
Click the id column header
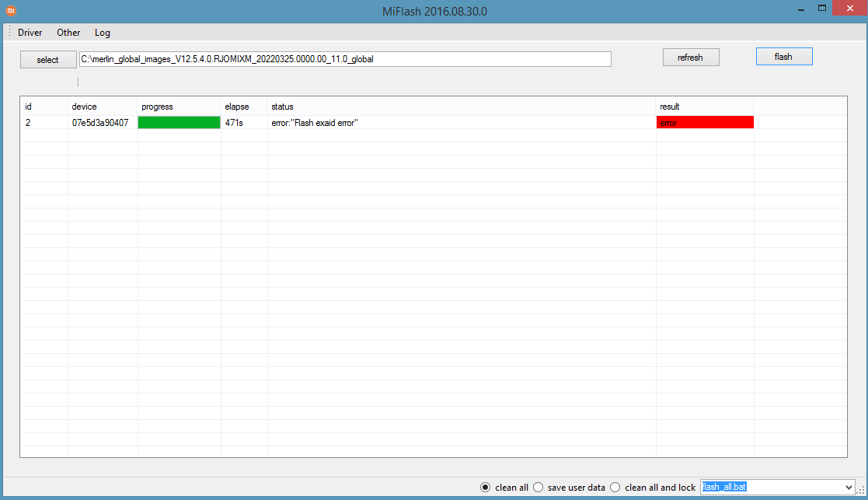(44, 107)
